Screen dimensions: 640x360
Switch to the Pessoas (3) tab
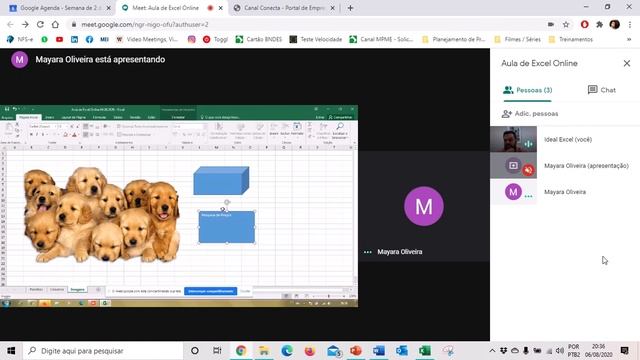pyautogui.click(x=527, y=90)
